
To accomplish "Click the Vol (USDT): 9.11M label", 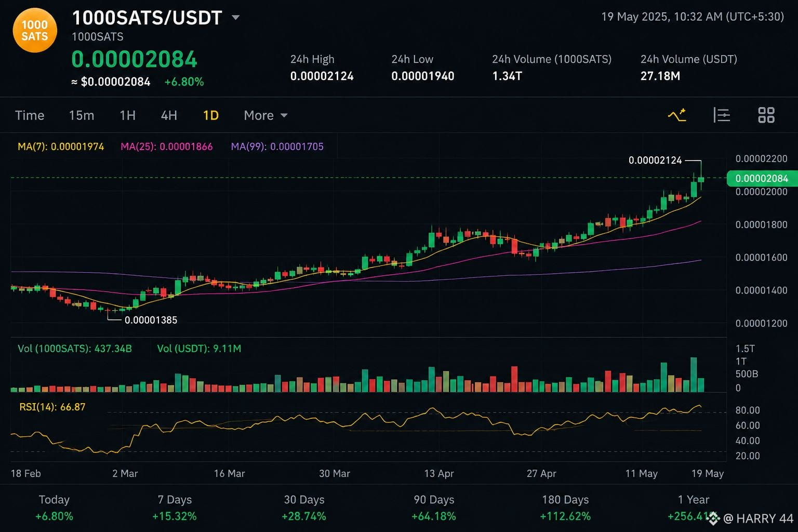I will pos(199,349).
